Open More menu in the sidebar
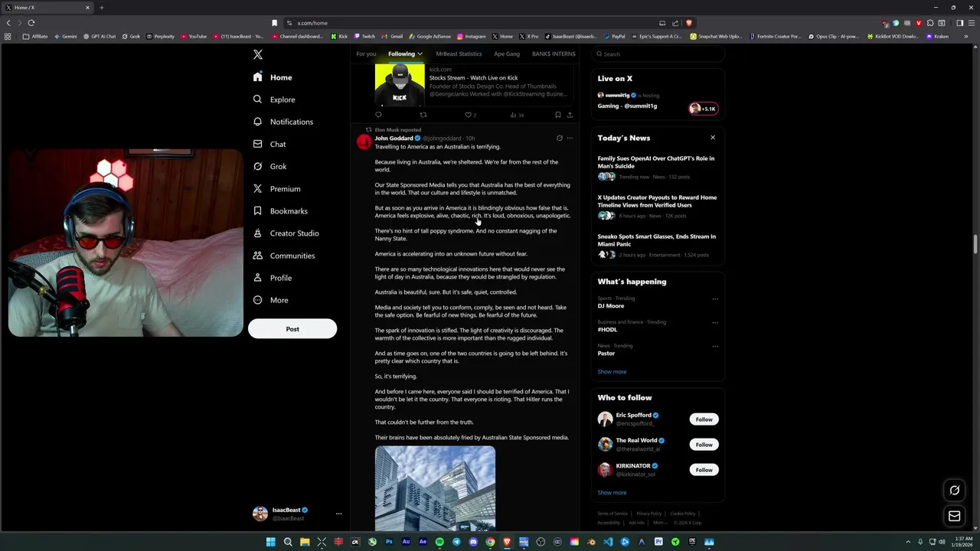This screenshot has height=551, width=980. [x=270, y=300]
